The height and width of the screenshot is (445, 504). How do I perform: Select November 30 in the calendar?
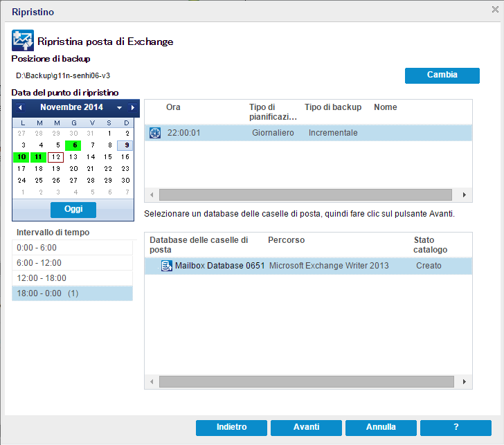click(125, 181)
